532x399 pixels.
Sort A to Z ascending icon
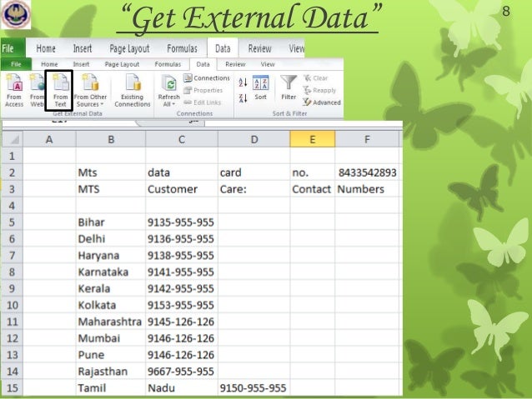point(243,82)
